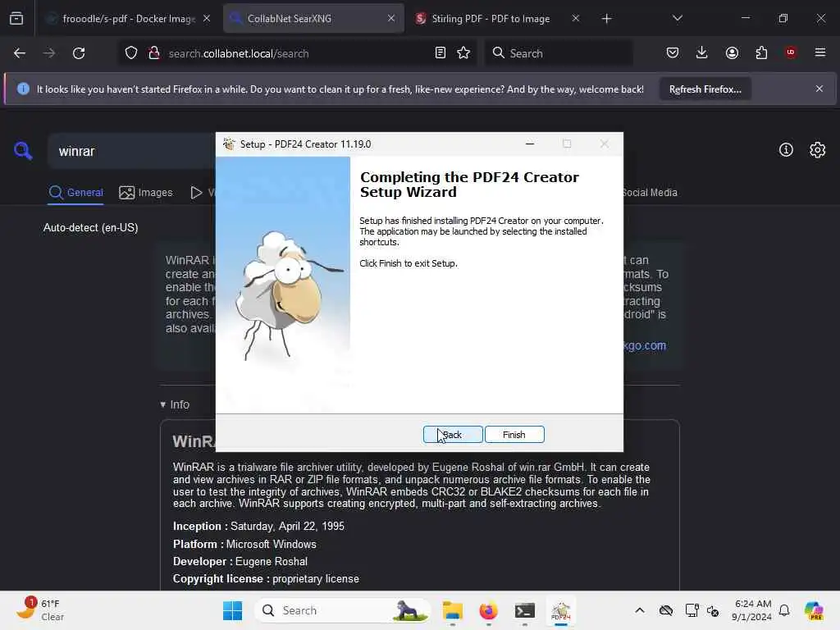Bookmark this page with star icon
Image resolution: width=840 pixels, height=630 pixels.
pos(464,53)
